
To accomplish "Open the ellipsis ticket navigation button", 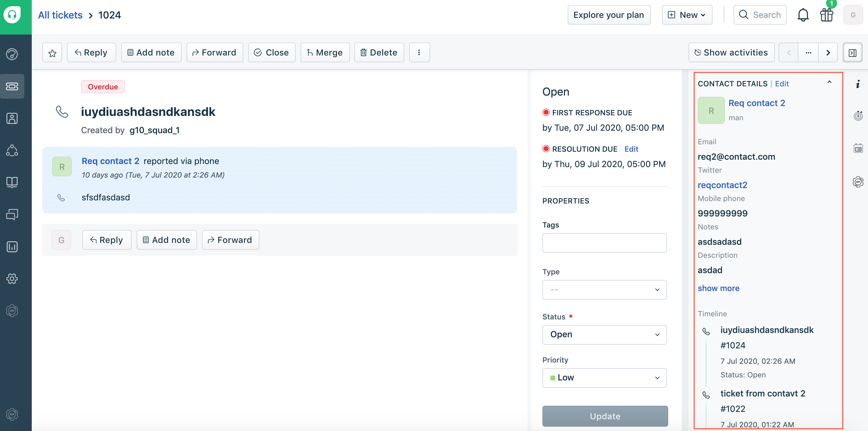I will [808, 53].
